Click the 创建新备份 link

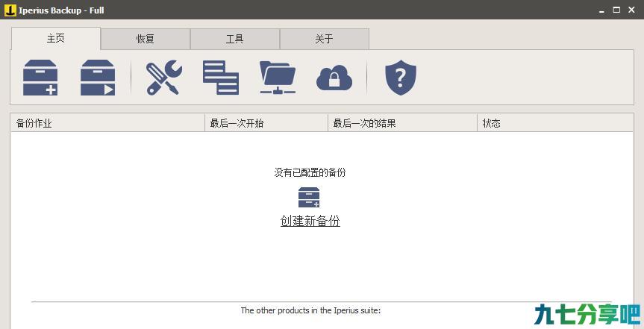point(310,221)
